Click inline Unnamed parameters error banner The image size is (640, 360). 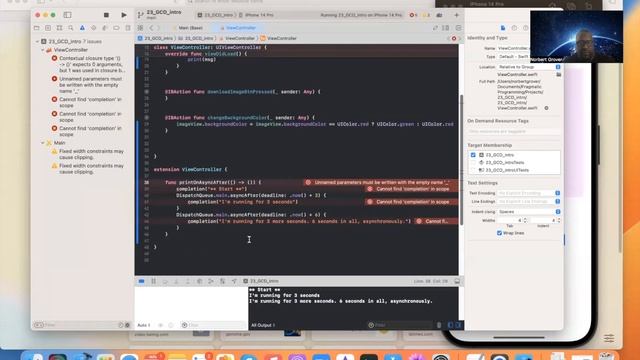[x=381, y=182]
